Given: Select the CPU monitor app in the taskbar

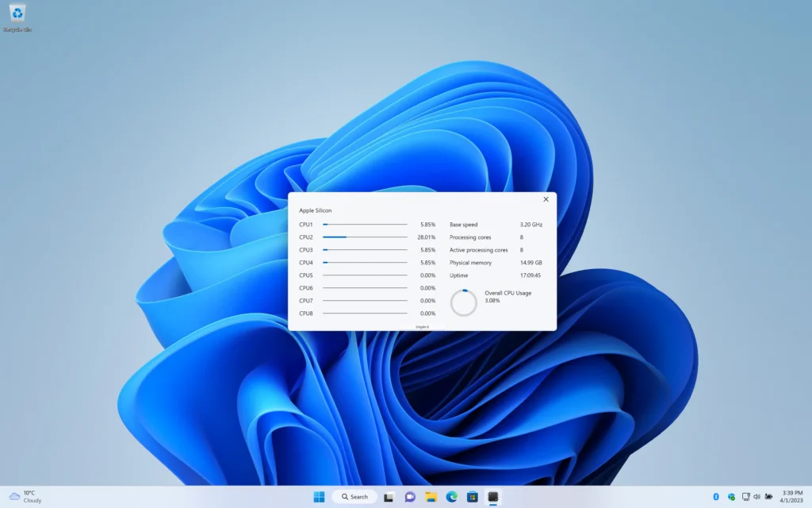Looking at the screenshot, I should pos(493,497).
